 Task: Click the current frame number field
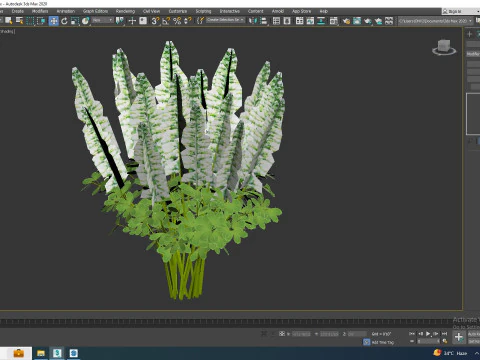(x=429, y=341)
